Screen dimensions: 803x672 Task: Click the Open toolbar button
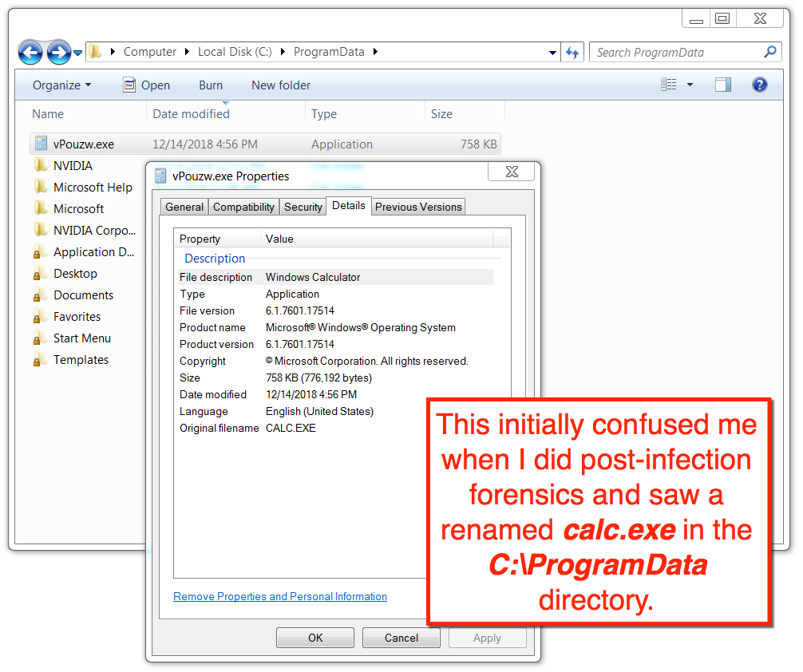click(x=146, y=85)
